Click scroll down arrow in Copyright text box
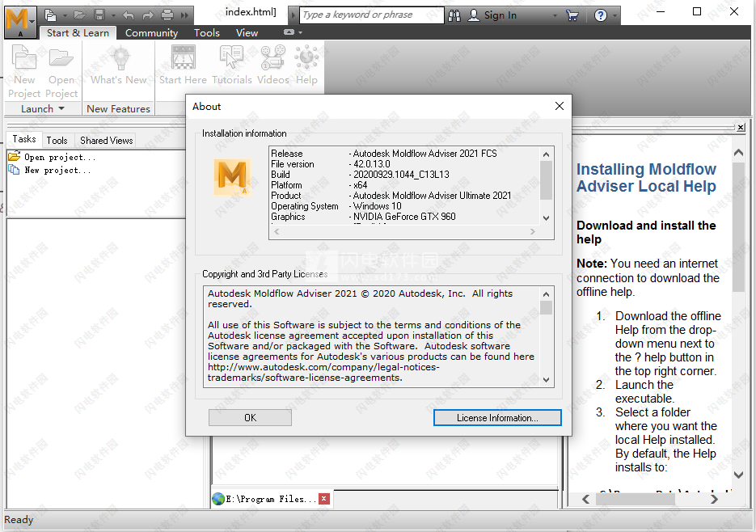This screenshot has height=532, width=756. (546, 379)
